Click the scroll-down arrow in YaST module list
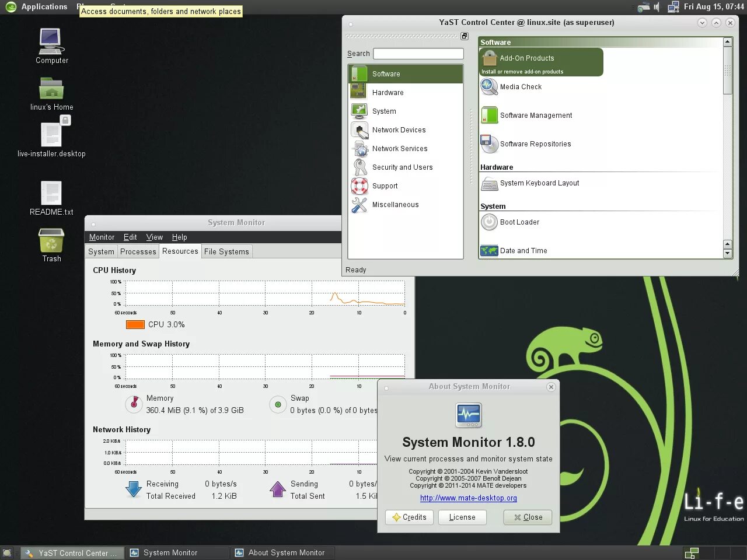This screenshot has width=747, height=560. 727,254
